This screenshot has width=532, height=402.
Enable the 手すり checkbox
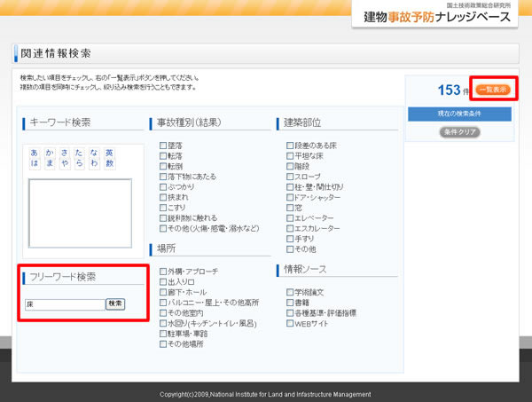(290, 239)
